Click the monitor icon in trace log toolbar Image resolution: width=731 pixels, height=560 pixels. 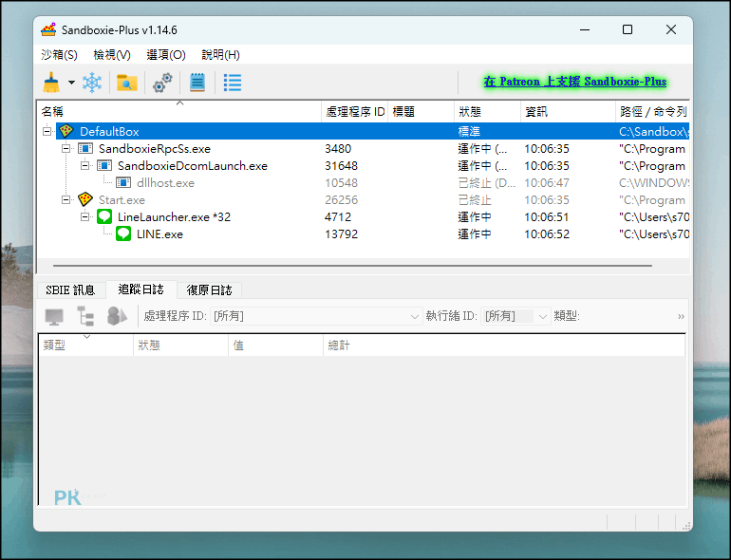[x=54, y=316]
